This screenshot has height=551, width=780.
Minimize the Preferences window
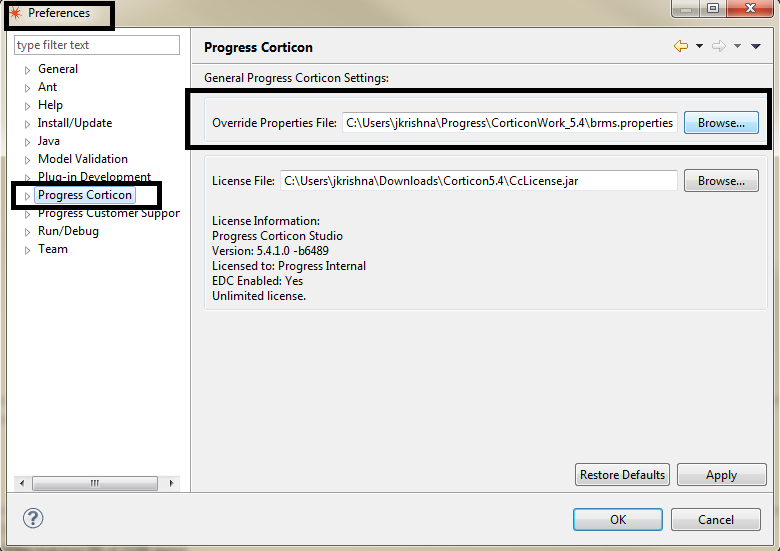pos(686,8)
